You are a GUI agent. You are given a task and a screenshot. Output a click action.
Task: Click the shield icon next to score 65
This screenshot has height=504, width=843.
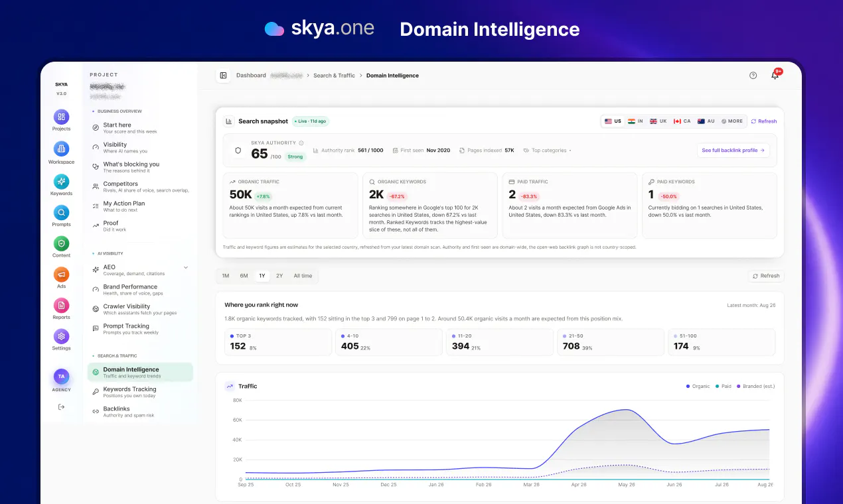click(238, 151)
